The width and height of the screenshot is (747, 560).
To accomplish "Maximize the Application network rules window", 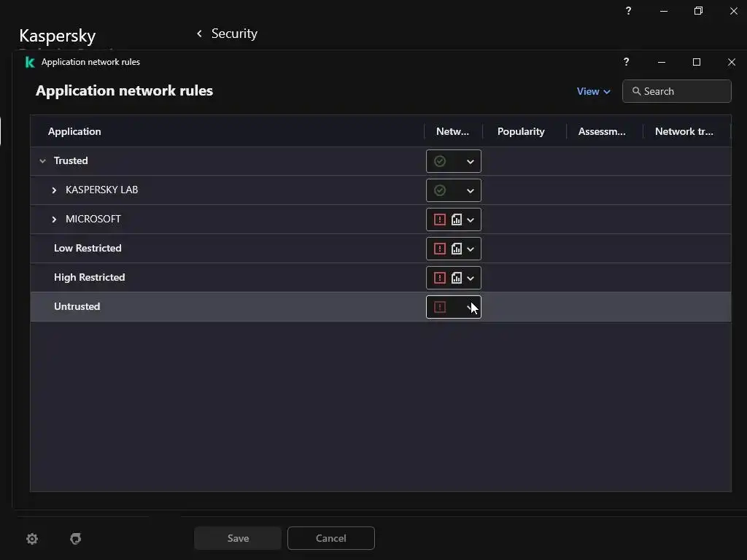I will click(697, 62).
